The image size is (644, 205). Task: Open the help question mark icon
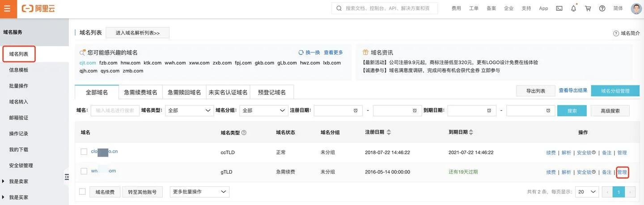[x=602, y=9]
